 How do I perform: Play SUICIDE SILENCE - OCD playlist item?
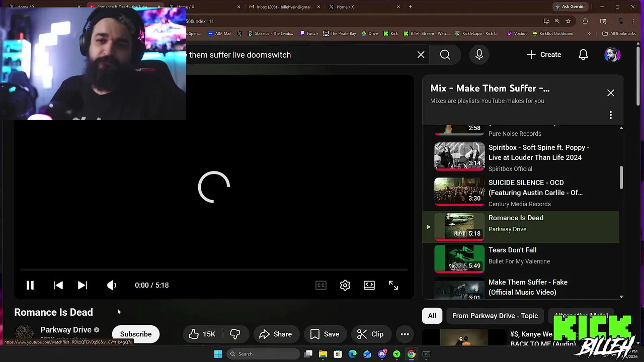(x=521, y=193)
